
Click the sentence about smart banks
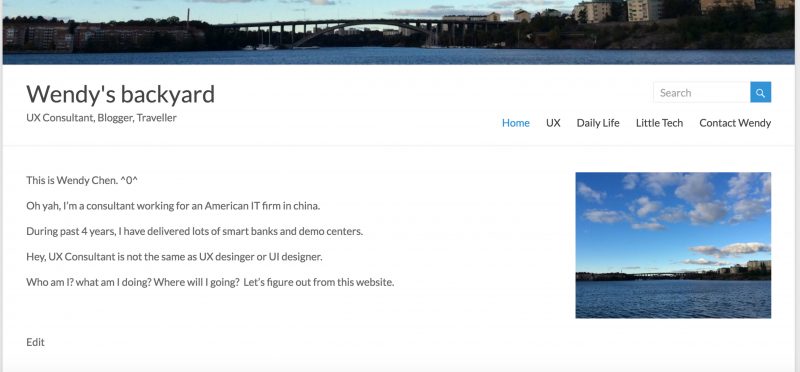pos(194,231)
